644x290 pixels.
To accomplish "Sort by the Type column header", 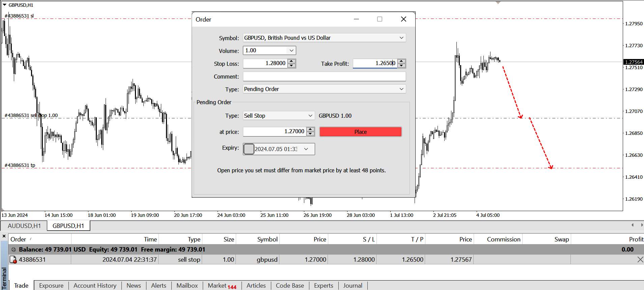I will point(180,239).
